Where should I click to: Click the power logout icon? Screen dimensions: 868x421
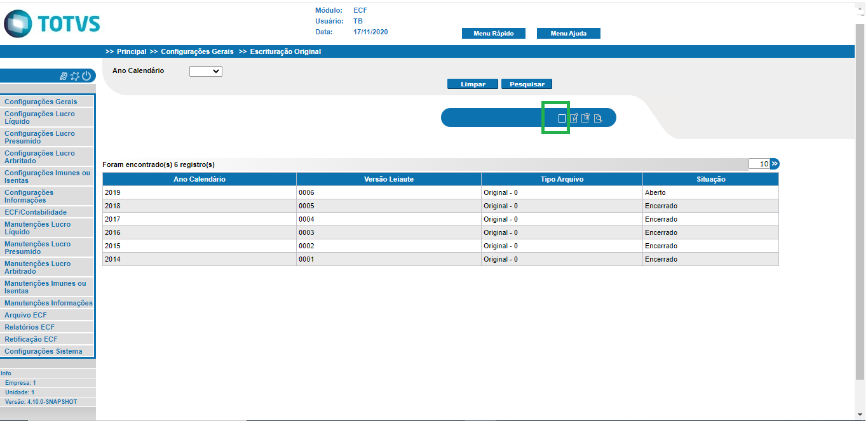click(86, 76)
